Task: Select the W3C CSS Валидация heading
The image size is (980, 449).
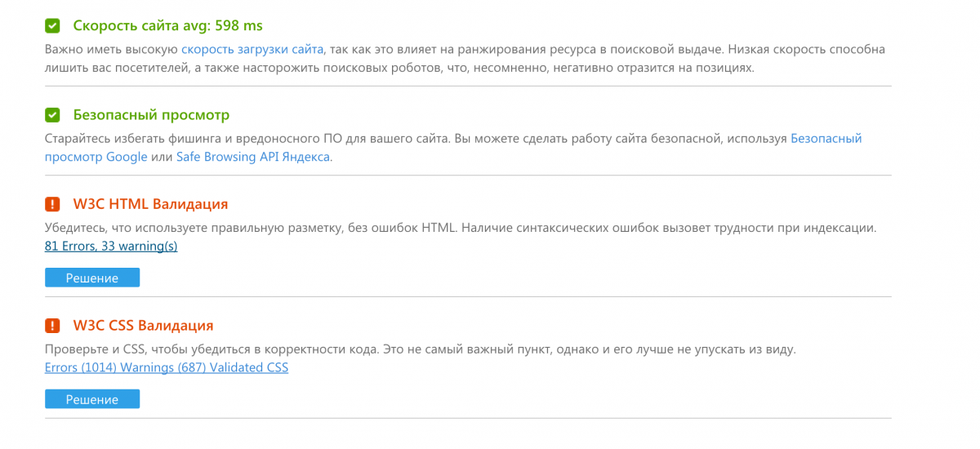Action: click(143, 326)
